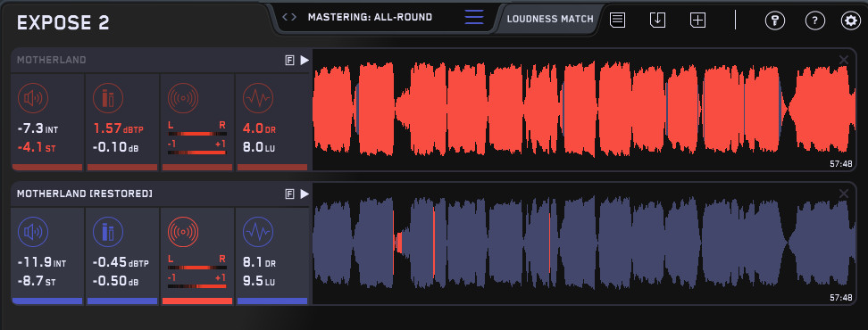
Task: Click the add track plus icon
Action: pos(697,21)
